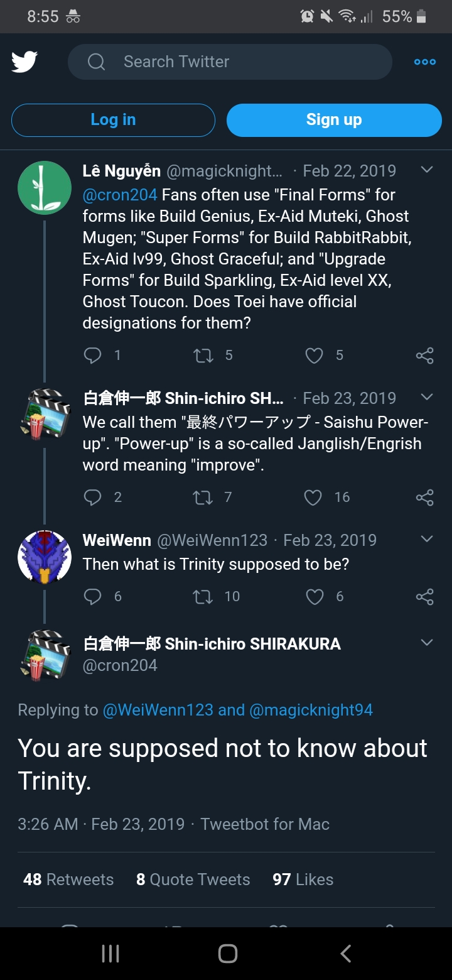Share WeiWenn's tweet
This screenshot has width=452, height=980.
(424, 597)
